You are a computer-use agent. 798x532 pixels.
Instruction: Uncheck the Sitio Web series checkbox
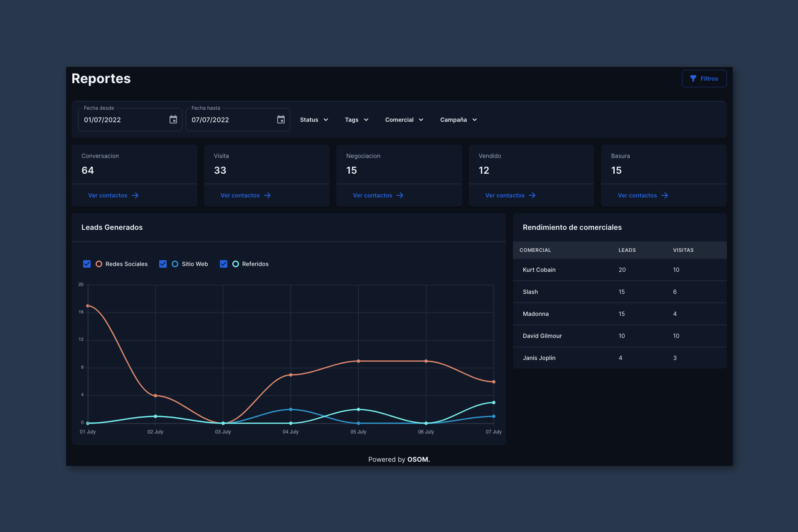(163, 264)
